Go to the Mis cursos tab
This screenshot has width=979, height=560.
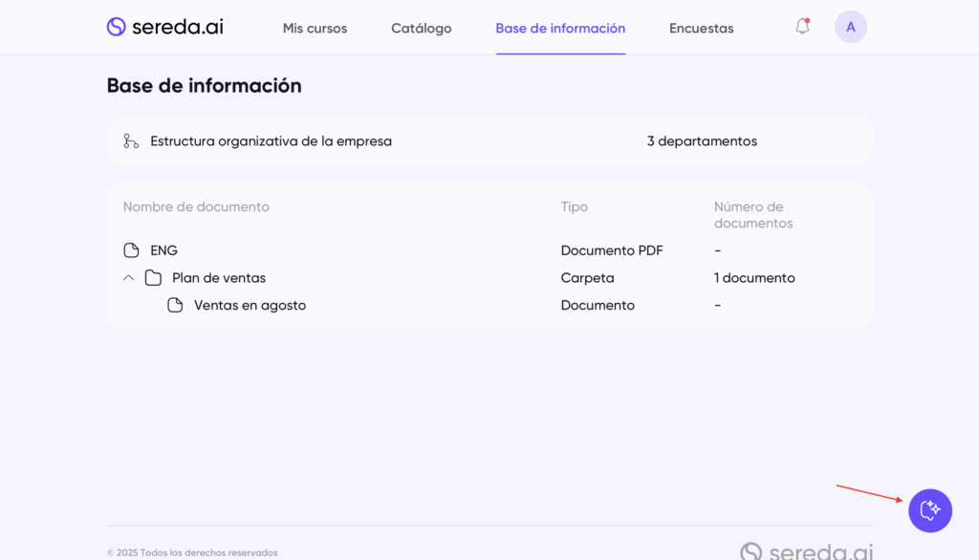(315, 29)
